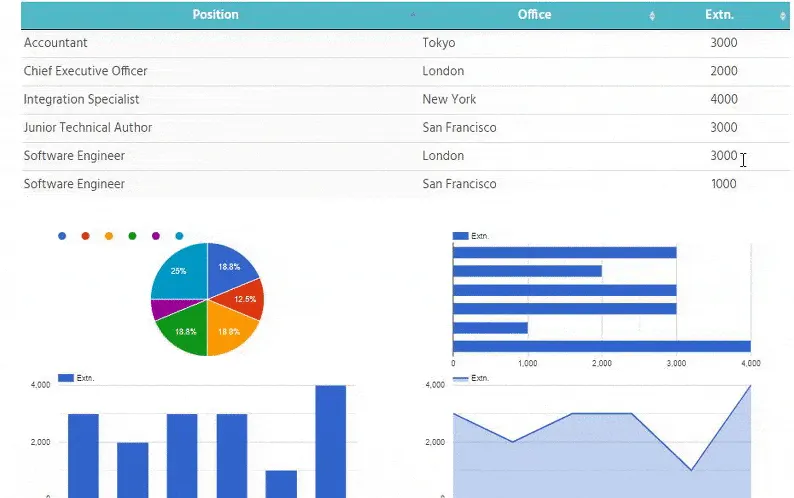Screen dimensions: 794x498
Task: Click the Office column sort arrows icon
Action: tap(652, 16)
